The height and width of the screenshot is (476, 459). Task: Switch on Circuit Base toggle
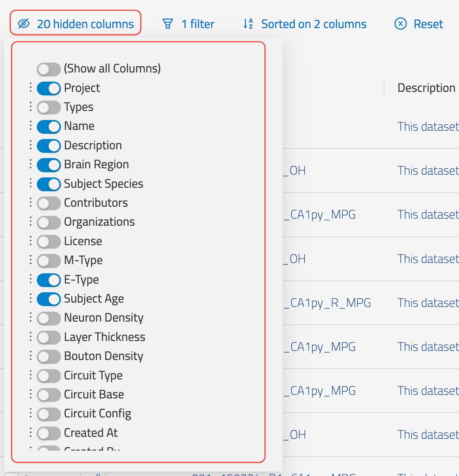49,395
